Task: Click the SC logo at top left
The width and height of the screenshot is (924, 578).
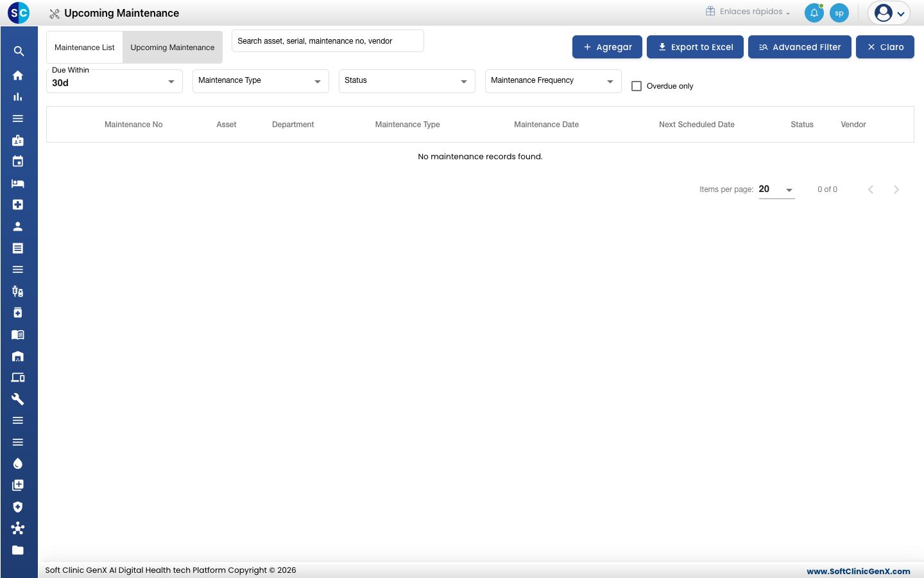Action: point(19,12)
